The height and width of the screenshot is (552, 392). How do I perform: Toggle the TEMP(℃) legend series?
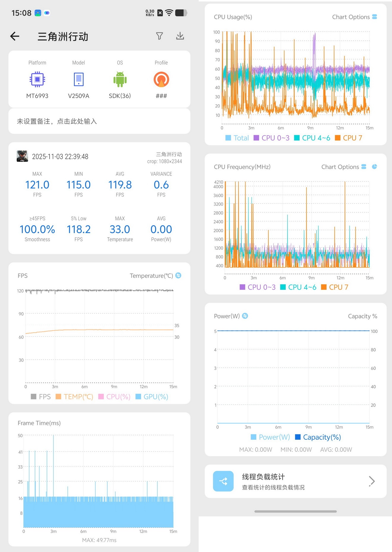pos(74,397)
